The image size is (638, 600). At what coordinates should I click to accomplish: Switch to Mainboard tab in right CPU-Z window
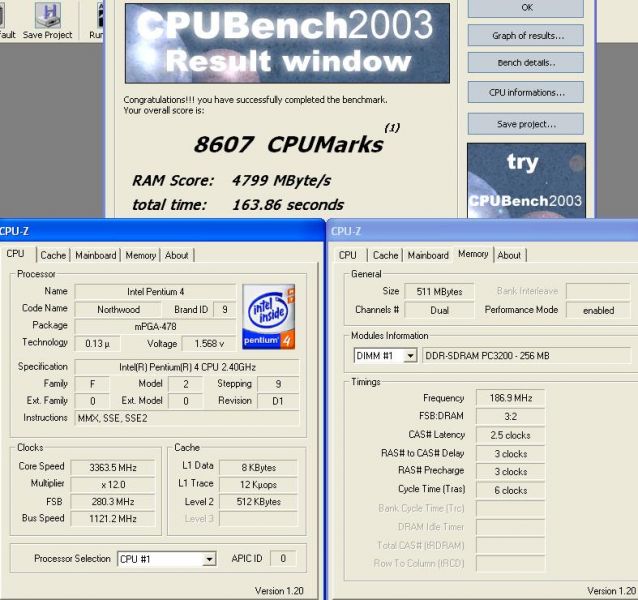coord(428,255)
